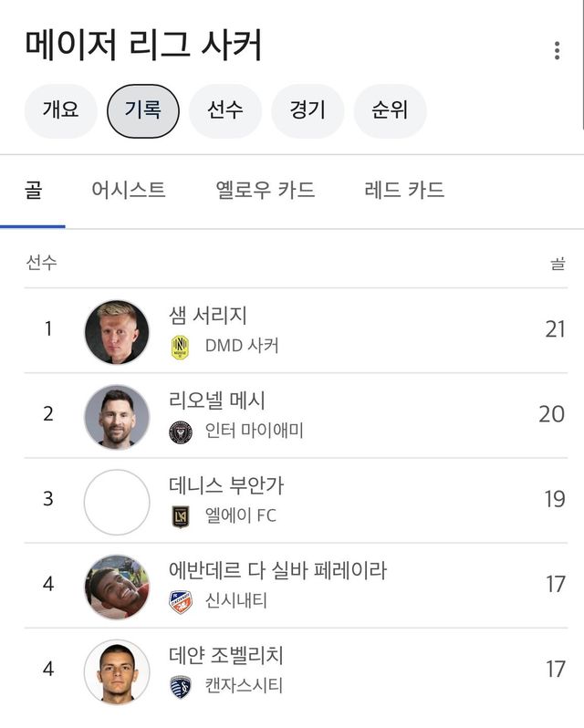584x728 pixels.
Task: Click the Inter Miami club crest icon
Action: (181, 432)
